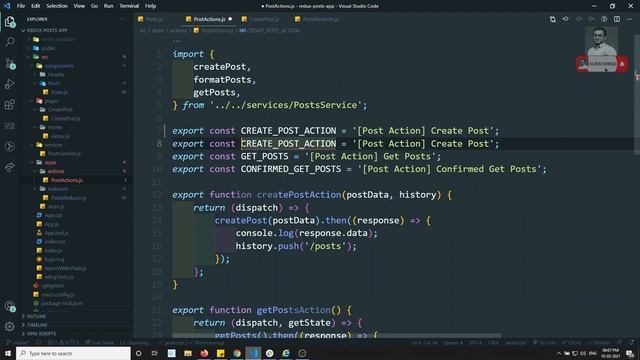Open Task View on Windows taskbar
The height and width of the screenshot is (360, 640).
click(x=155, y=353)
